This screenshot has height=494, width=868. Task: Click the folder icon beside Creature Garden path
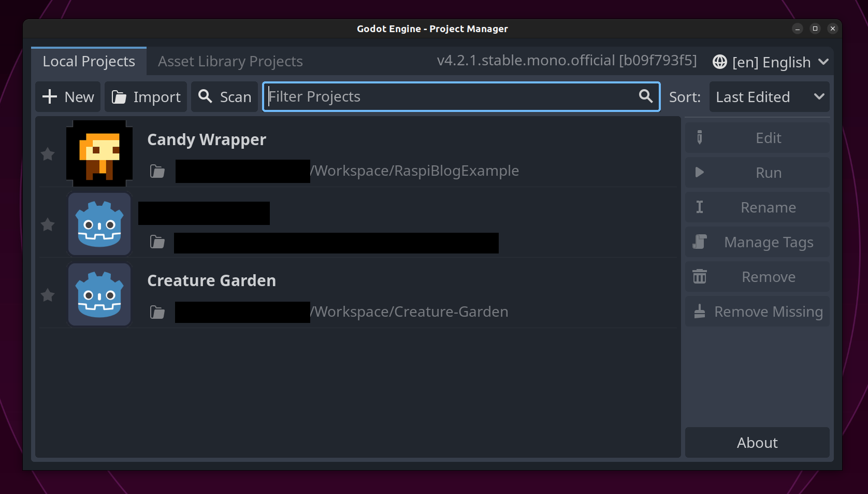(157, 312)
